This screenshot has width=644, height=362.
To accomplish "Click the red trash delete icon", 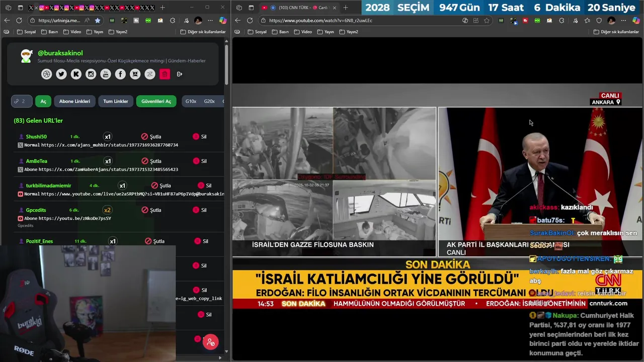I will pyautogui.click(x=165, y=74).
